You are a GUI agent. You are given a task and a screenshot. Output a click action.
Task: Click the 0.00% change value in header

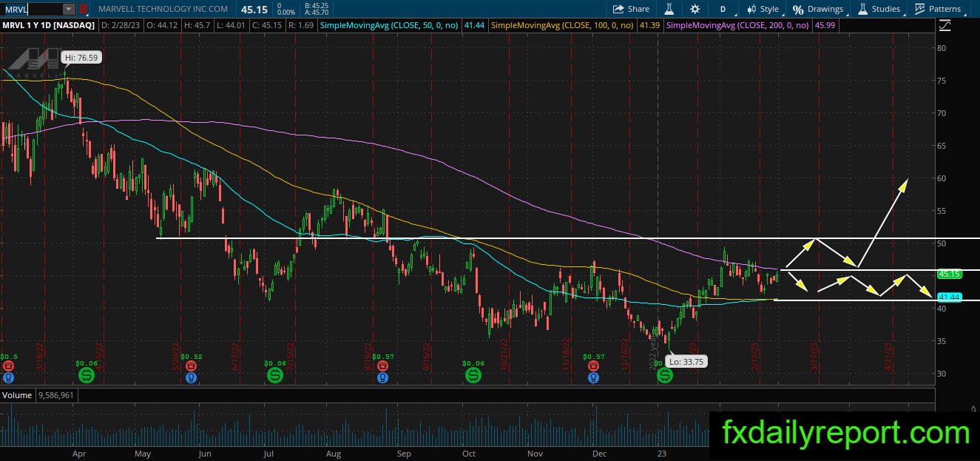point(285,13)
